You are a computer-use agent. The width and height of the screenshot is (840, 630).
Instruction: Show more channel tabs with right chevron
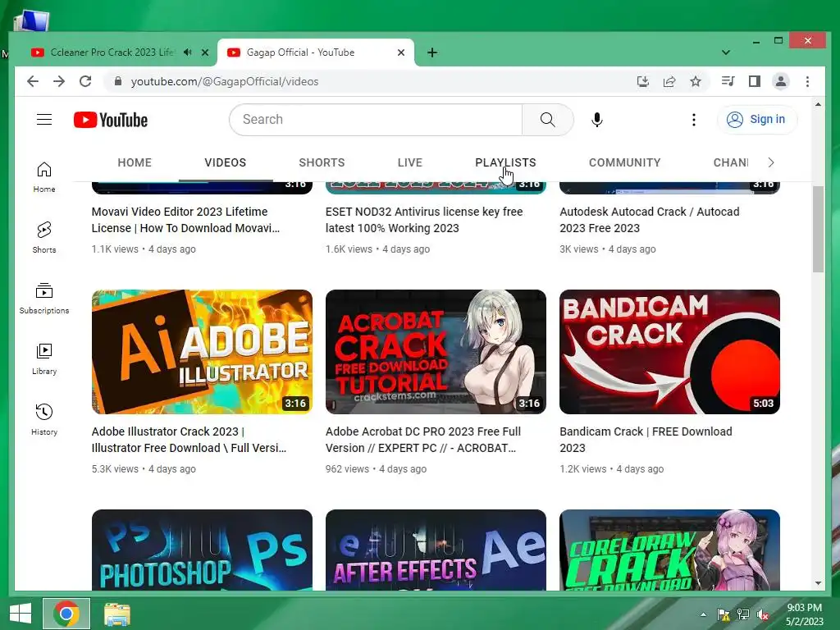[x=771, y=162]
